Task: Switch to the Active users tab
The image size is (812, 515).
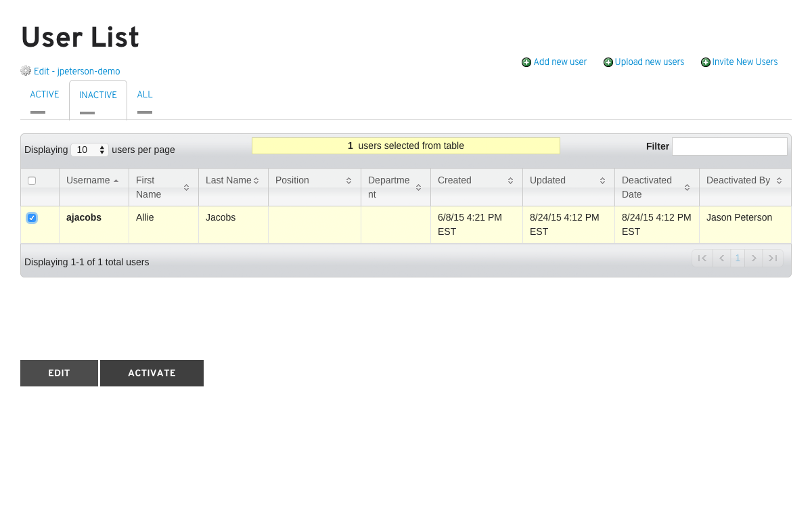Action: pos(45,95)
